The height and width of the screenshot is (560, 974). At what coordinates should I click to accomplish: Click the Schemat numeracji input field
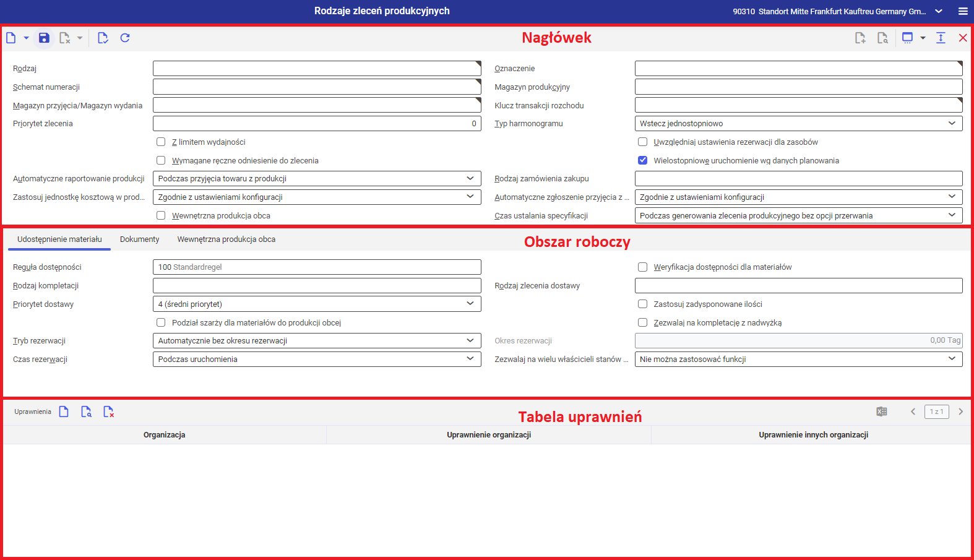tap(317, 87)
